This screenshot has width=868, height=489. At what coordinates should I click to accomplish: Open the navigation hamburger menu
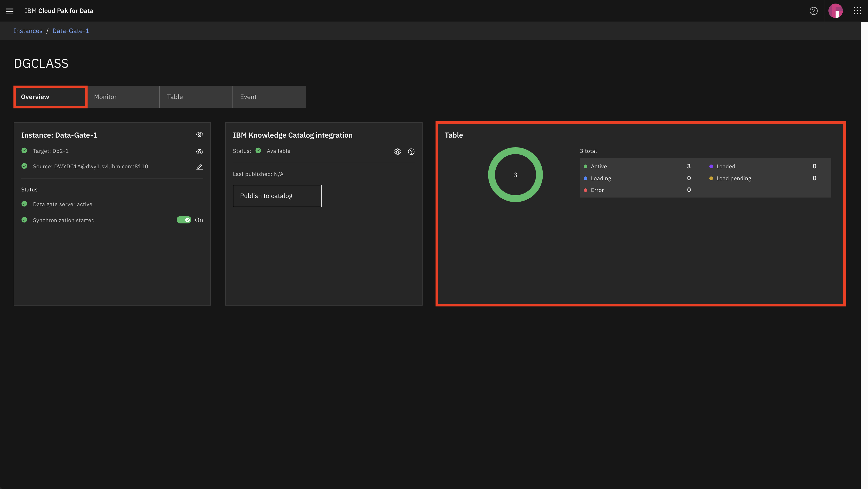click(x=9, y=10)
